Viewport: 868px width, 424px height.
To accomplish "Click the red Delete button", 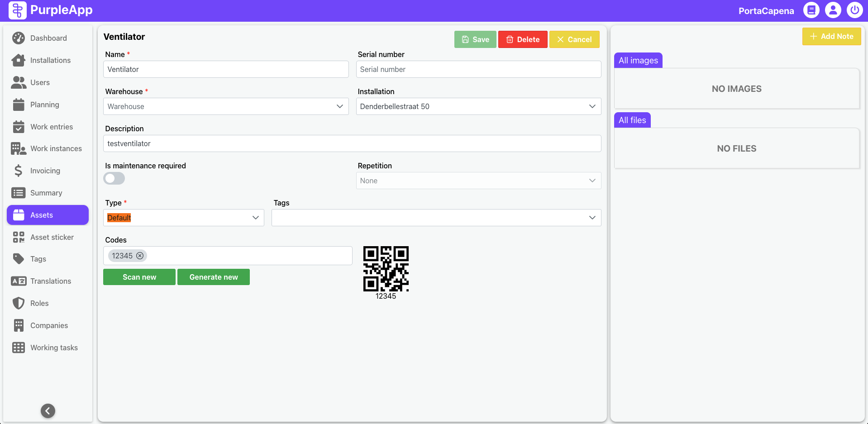I will [523, 39].
